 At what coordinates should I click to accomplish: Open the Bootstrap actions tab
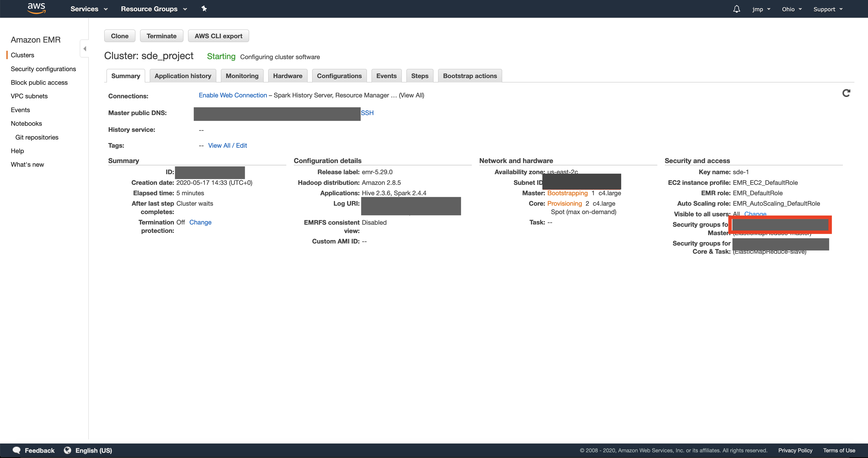tap(470, 76)
